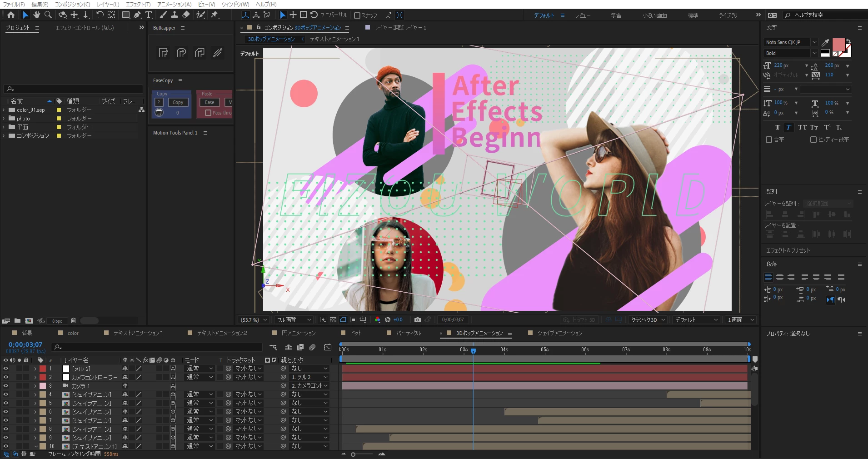Select the Rotation tool

[100, 15]
